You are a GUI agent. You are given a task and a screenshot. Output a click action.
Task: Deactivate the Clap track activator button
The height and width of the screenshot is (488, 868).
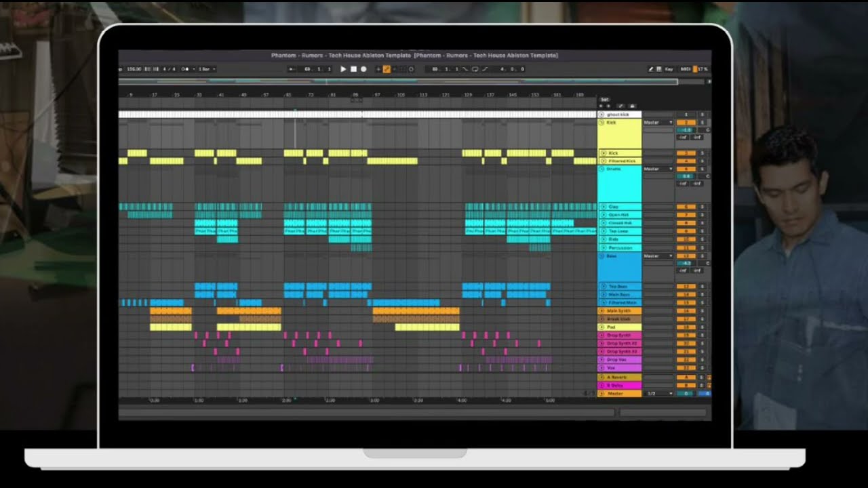coord(686,207)
